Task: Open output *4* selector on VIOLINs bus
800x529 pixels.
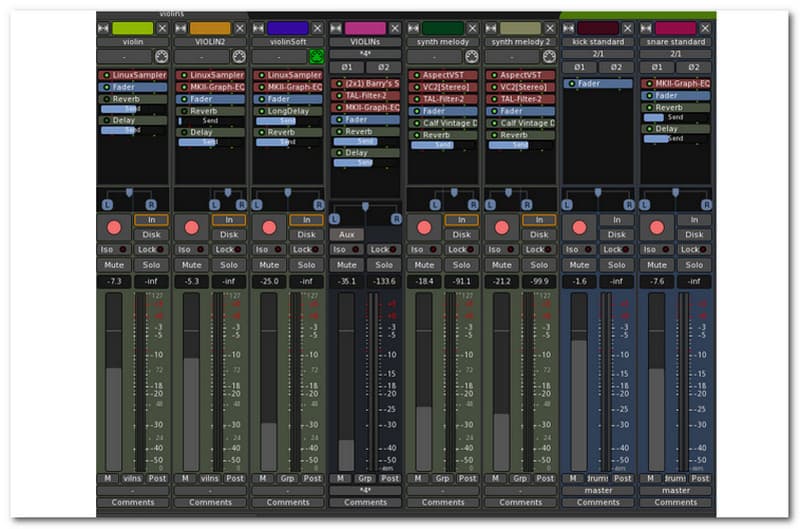Action: pyautogui.click(x=365, y=490)
